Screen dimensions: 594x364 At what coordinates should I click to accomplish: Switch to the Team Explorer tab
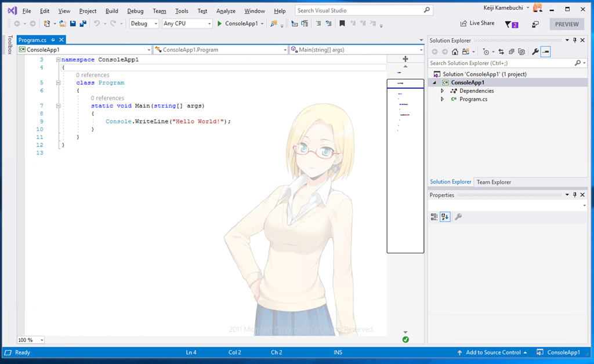[x=494, y=182]
